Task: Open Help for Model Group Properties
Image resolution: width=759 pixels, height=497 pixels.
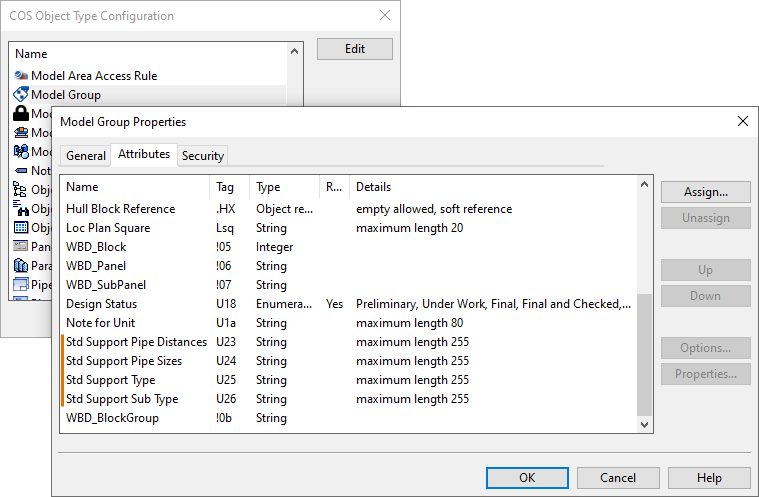Action: pos(709,478)
